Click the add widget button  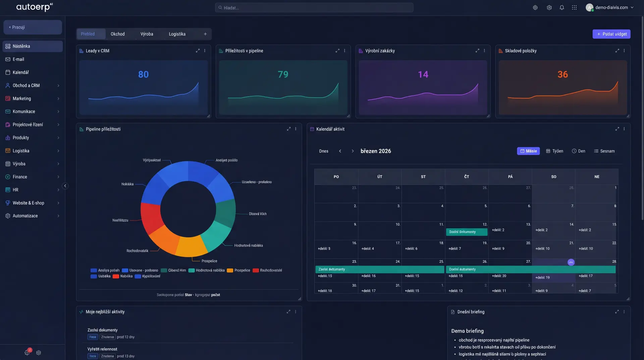611,34
